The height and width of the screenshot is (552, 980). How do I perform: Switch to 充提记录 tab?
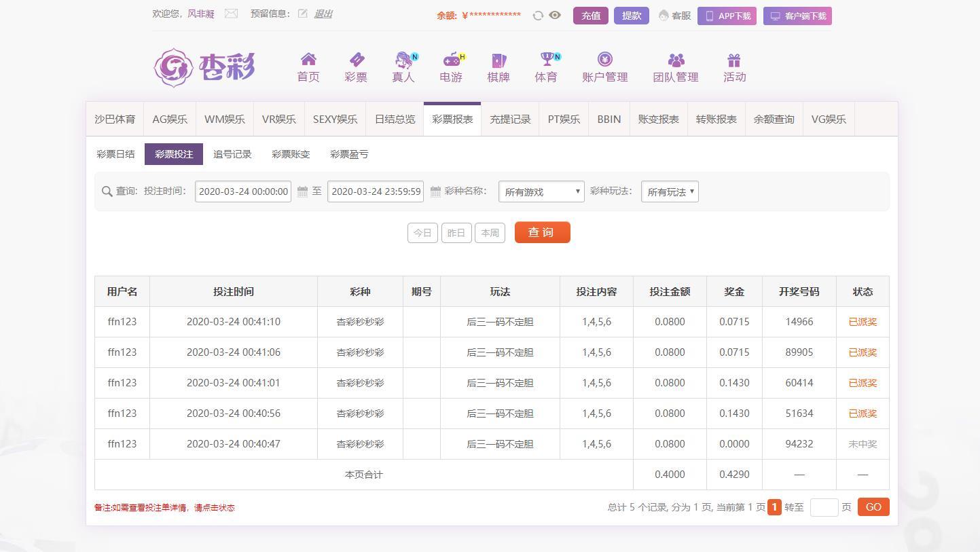[510, 119]
